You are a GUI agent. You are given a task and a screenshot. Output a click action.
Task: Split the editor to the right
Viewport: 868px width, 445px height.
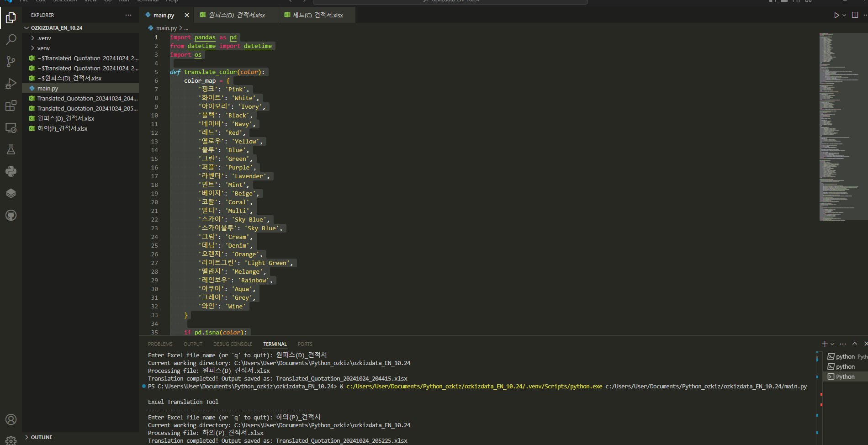pyautogui.click(x=855, y=15)
